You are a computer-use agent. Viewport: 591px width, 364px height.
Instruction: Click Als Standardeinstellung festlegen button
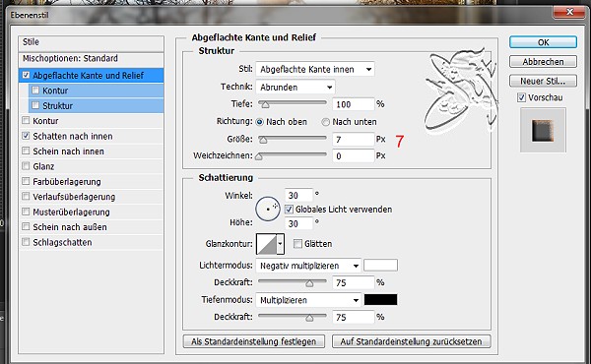[254, 341]
